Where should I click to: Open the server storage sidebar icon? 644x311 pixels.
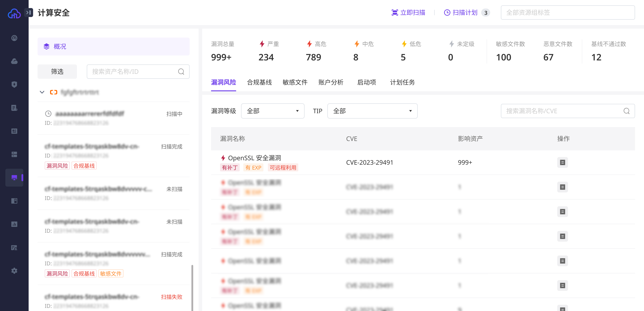(14, 154)
